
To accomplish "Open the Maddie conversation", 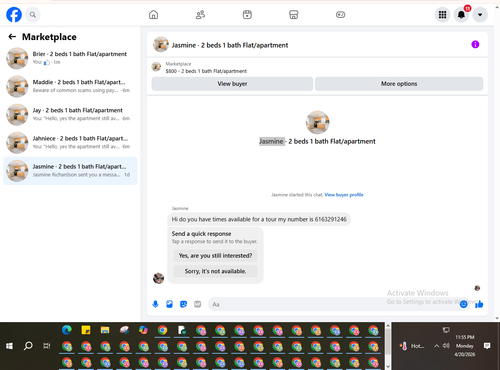I will pos(70,86).
